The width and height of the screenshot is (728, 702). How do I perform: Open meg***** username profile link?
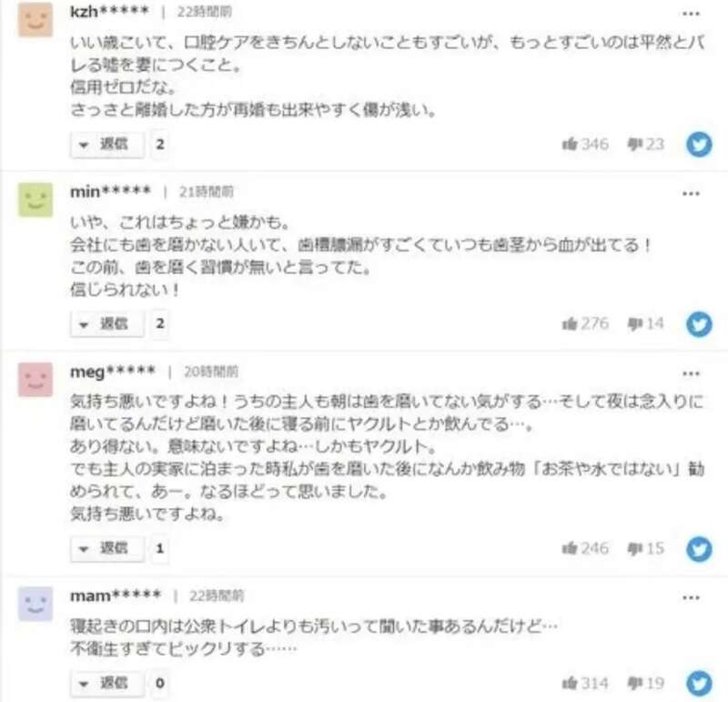tap(112, 372)
